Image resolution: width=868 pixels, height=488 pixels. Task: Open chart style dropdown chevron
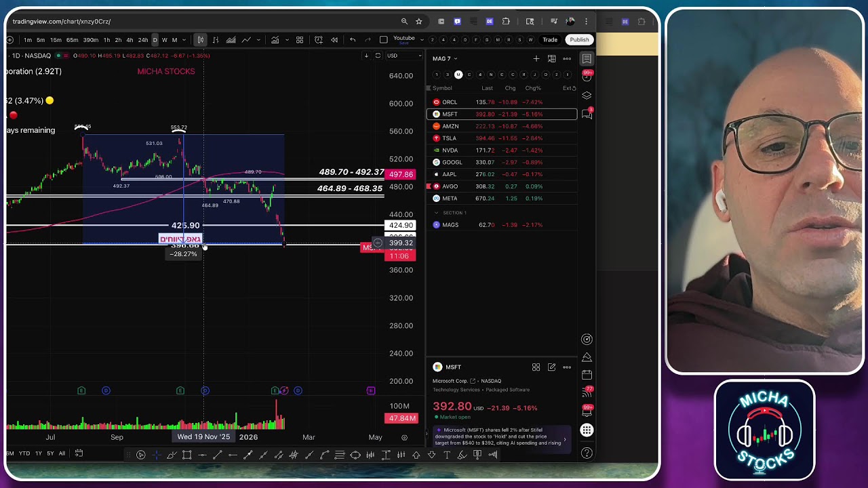tap(259, 40)
